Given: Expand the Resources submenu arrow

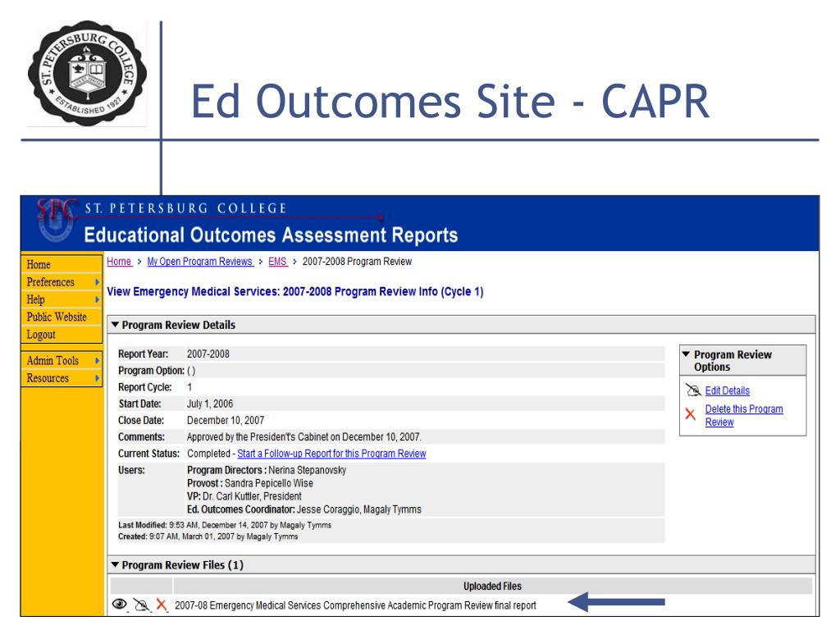Looking at the screenshot, I should coord(97,378).
